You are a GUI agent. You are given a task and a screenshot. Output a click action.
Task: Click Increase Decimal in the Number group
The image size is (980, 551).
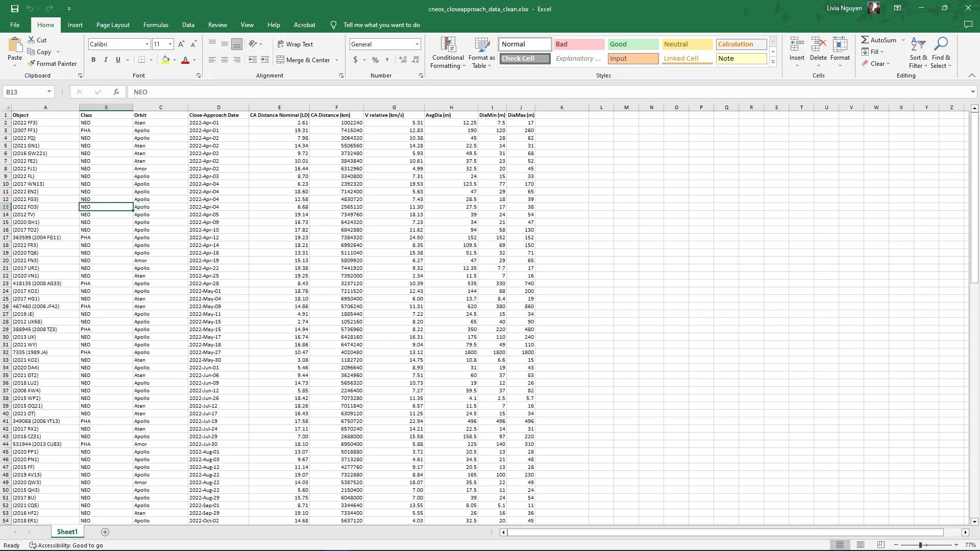pyautogui.click(x=403, y=60)
